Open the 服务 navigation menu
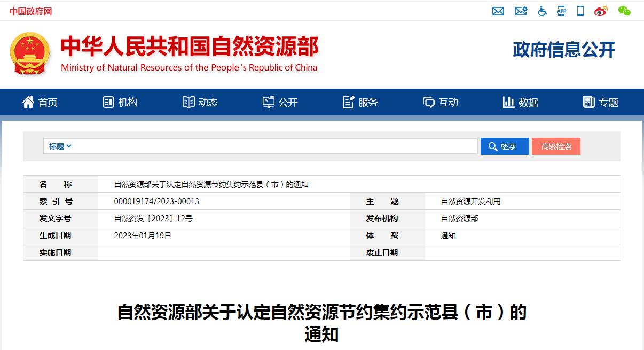Screen dimensions: 644x350 [360, 102]
